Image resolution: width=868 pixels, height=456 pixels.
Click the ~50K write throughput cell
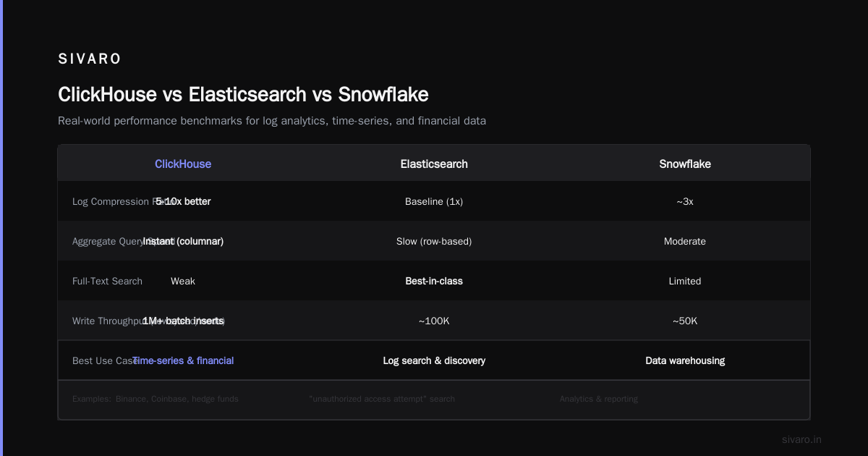(x=685, y=321)
